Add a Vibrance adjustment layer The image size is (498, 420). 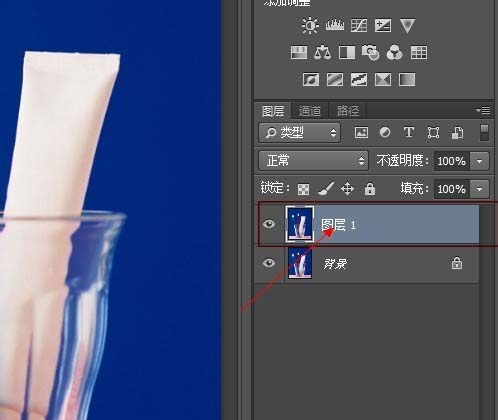(x=407, y=26)
